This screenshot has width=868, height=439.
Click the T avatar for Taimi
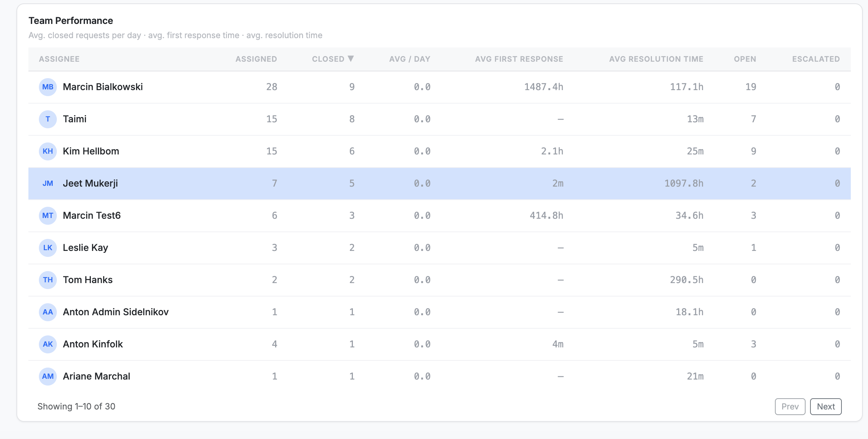48,119
